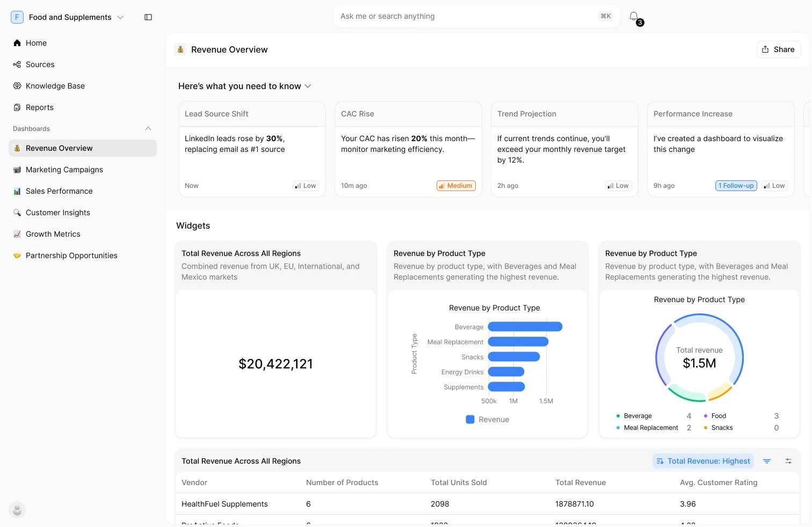Click the Total Units Sold column header
812x527 pixels.
pyautogui.click(x=459, y=482)
